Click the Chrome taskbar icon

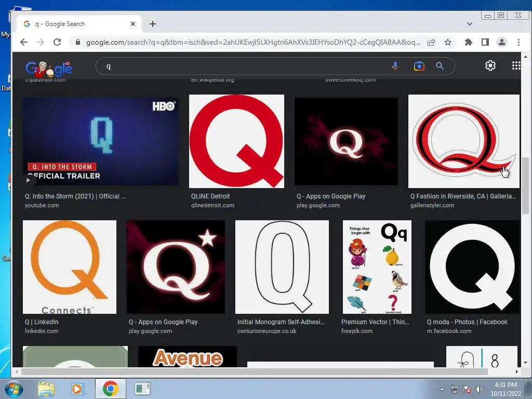pos(110,389)
